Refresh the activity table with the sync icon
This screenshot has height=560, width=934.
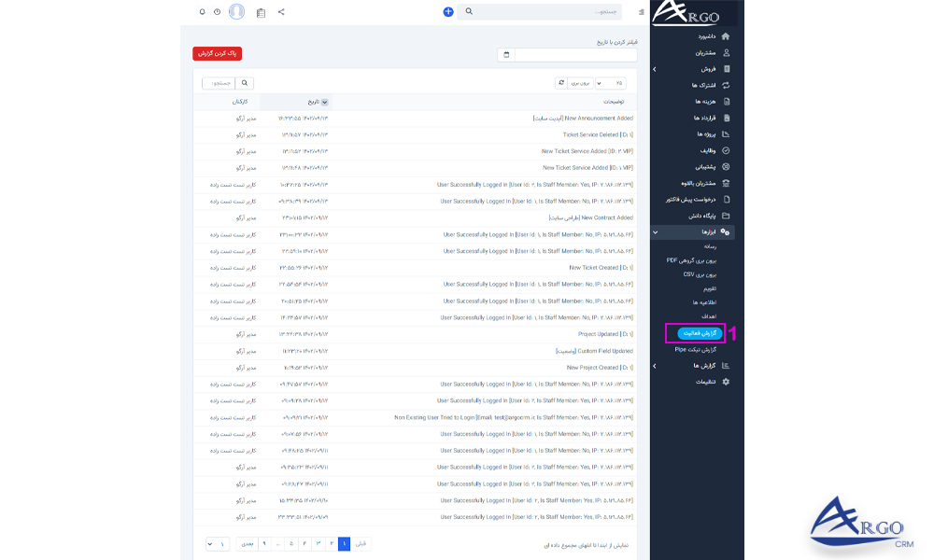(x=562, y=82)
